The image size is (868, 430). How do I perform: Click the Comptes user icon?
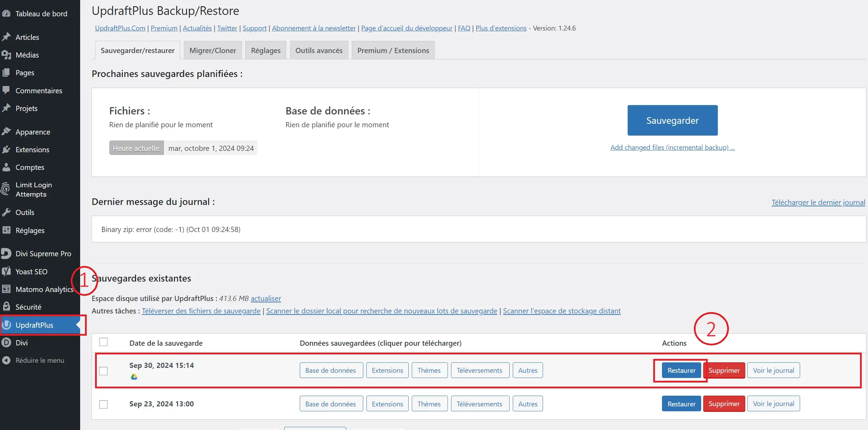tap(6, 167)
